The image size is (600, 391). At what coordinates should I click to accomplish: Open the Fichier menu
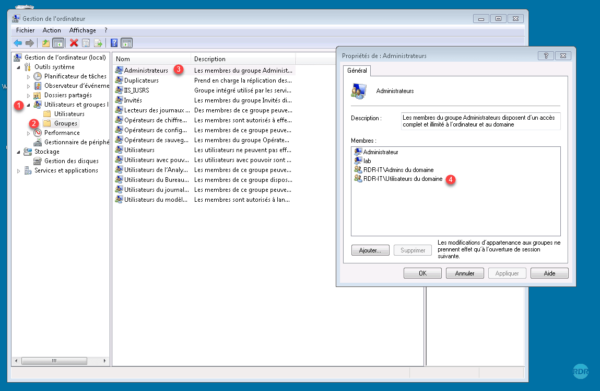[25, 30]
